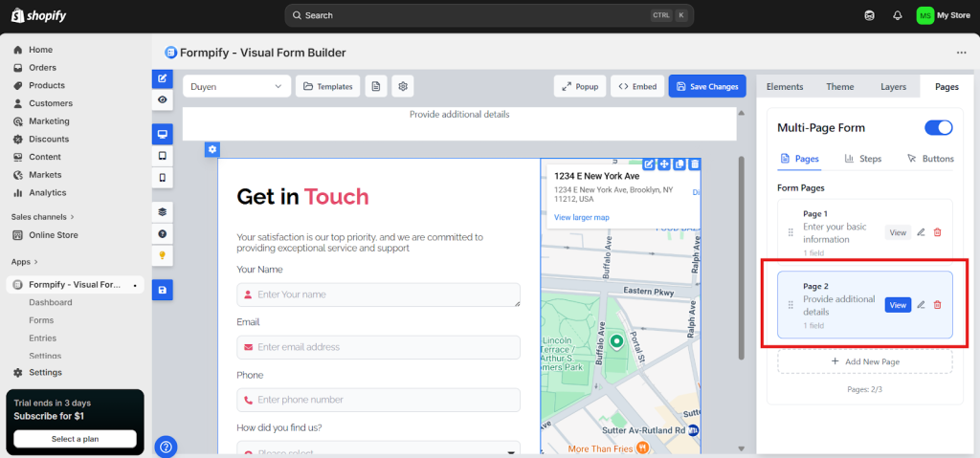This screenshot has height=458, width=980.
Task: Edit Page 1 with the pencil icon
Action: 921,232
